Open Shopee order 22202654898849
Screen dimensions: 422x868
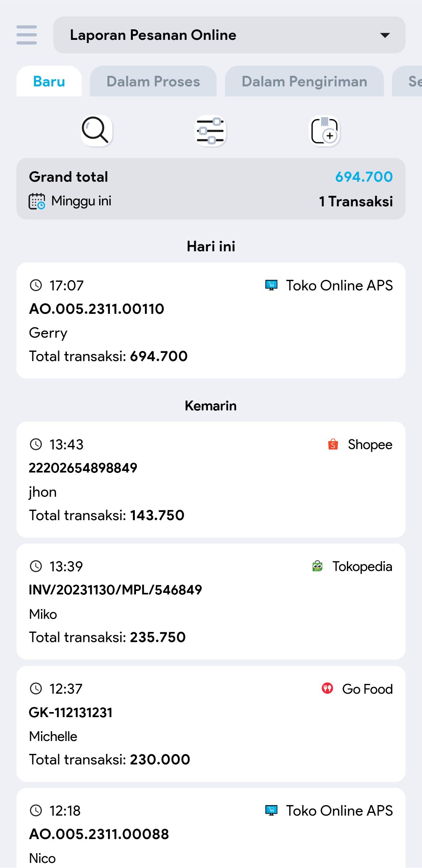pyautogui.click(x=211, y=480)
